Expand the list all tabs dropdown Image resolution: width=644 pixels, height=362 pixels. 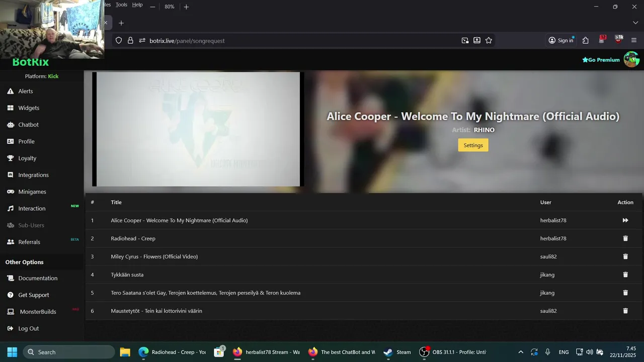pos(635,23)
